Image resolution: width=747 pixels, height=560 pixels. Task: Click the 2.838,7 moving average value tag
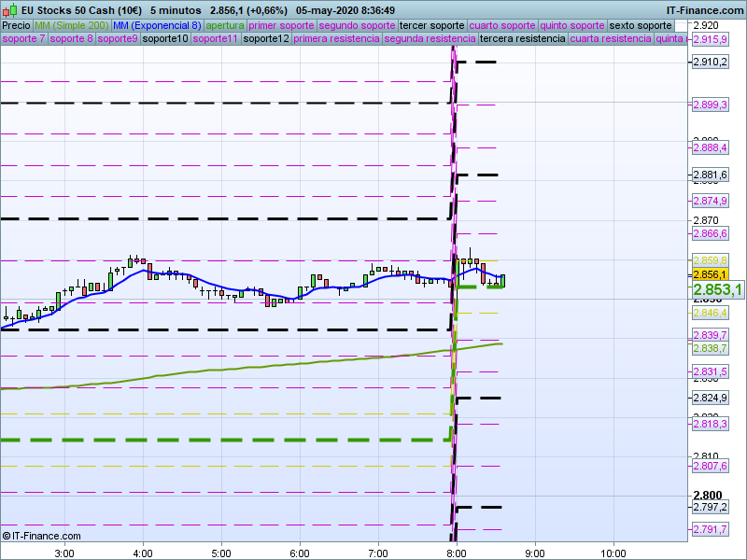click(710, 348)
